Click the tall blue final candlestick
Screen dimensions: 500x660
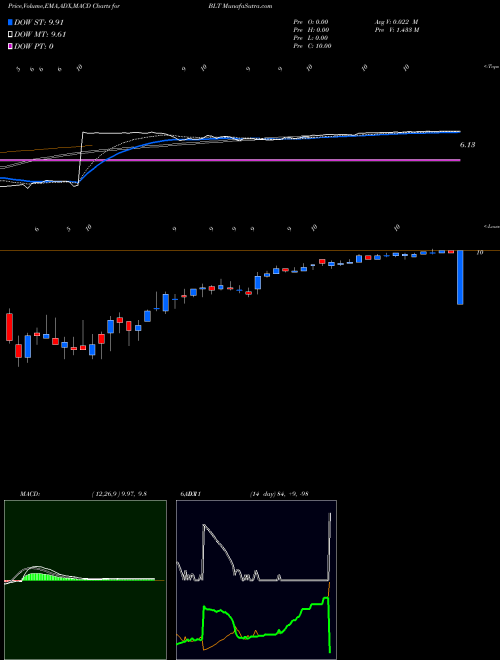click(460, 277)
